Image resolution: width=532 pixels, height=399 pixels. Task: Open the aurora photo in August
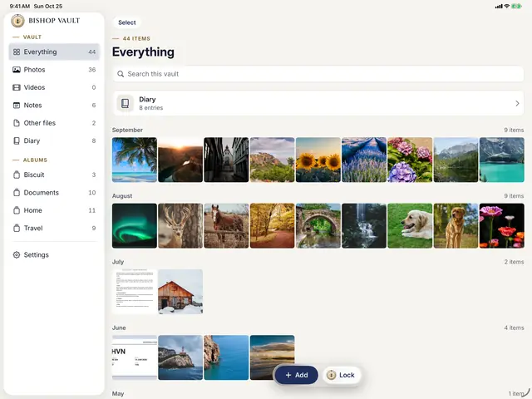click(135, 225)
